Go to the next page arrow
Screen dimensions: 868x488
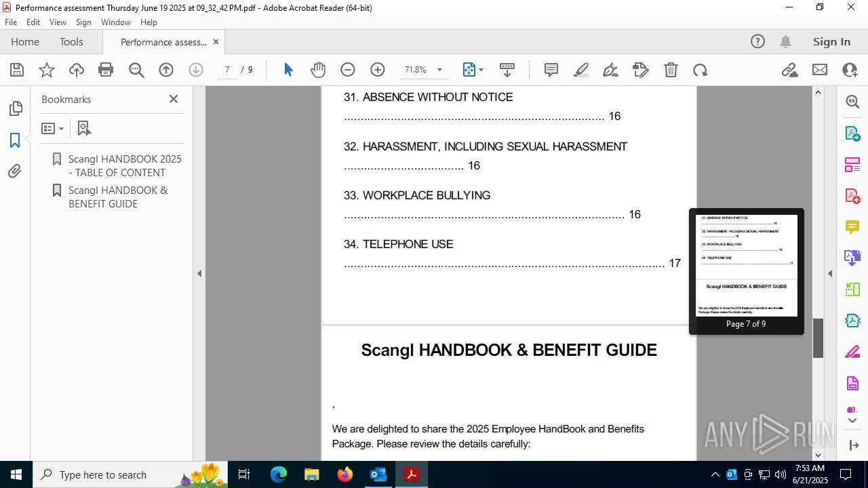click(196, 70)
